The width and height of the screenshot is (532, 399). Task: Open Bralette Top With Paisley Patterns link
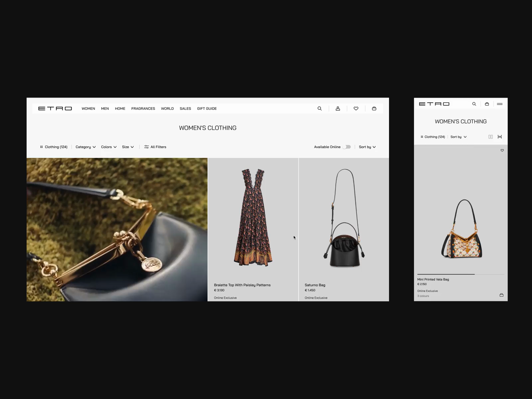tap(242, 285)
